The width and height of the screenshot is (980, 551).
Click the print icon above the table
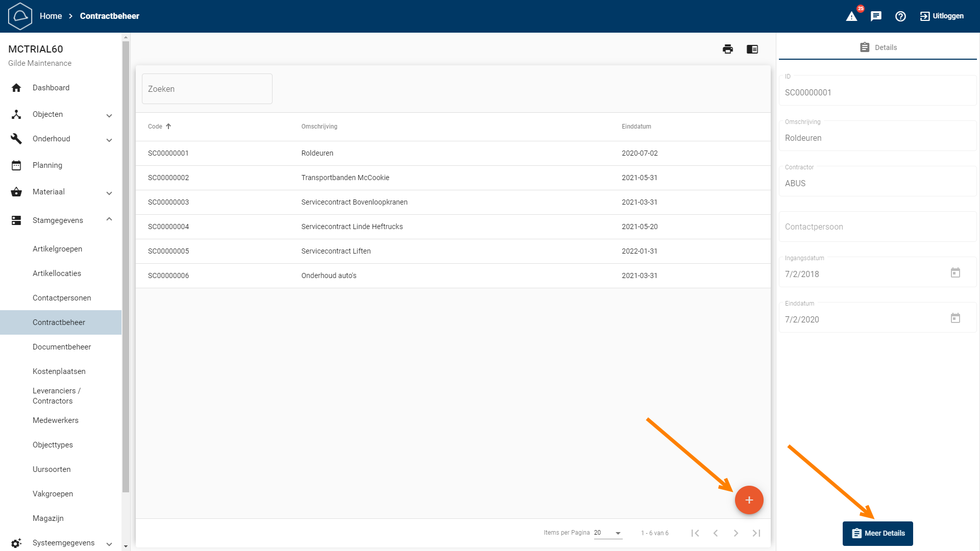tap(728, 49)
